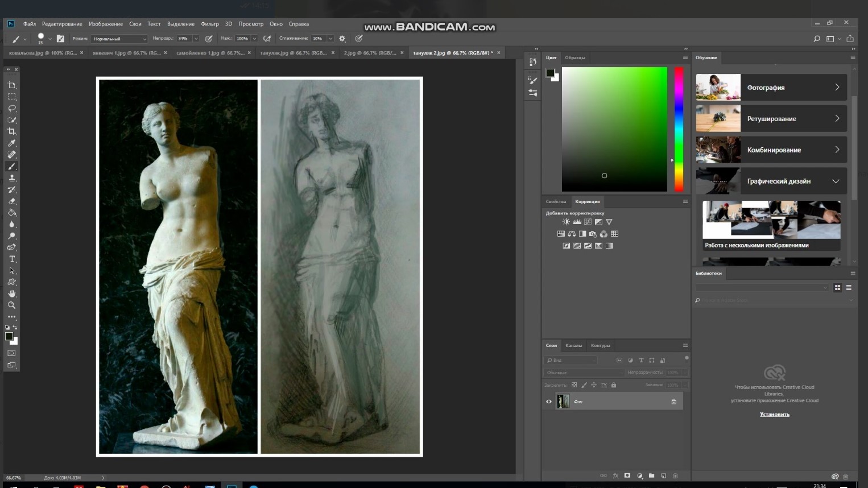Screen dimensions: 868x488
Task: Click the create new layer icon
Action: point(663,475)
